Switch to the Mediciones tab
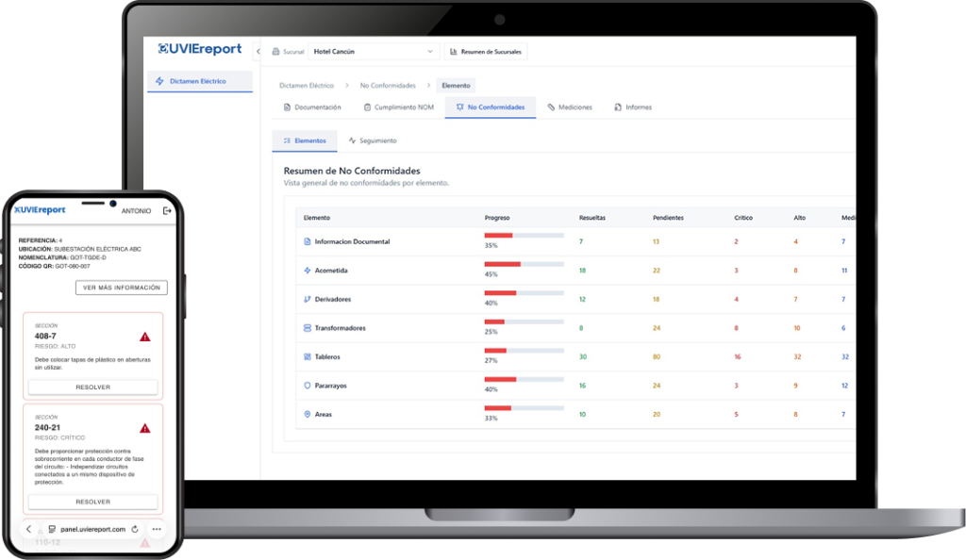This screenshot has width=966, height=560. click(x=570, y=107)
